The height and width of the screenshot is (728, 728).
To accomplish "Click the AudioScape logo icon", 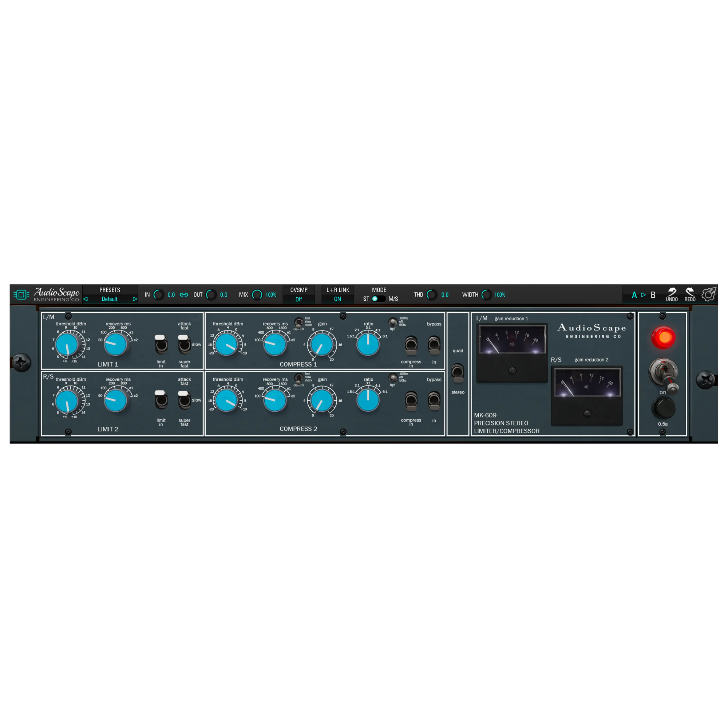I will pos(21,294).
